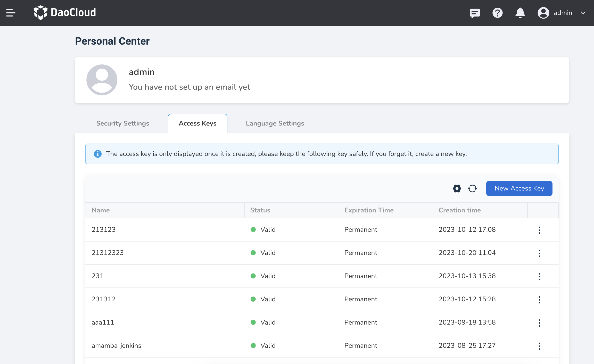This screenshot has width=594, height=364.
Task: Open the hamburger navigation menu
Action: [x=11, y=13]
